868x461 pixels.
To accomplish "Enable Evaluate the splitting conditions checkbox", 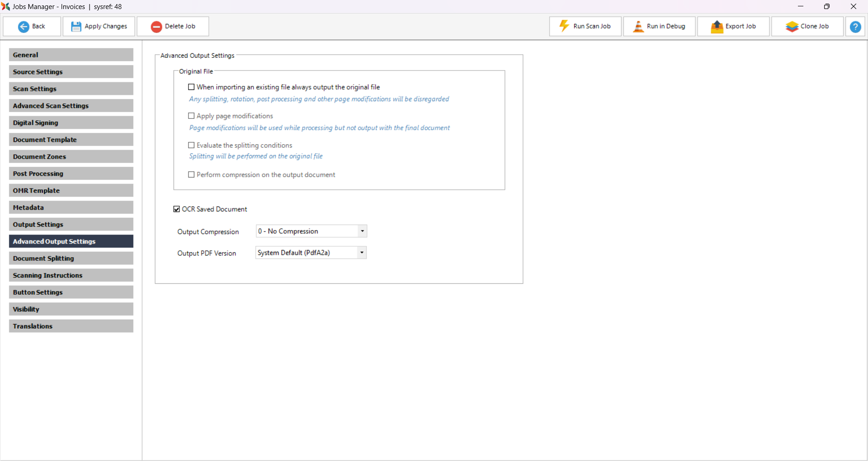I will pos(191,145).
